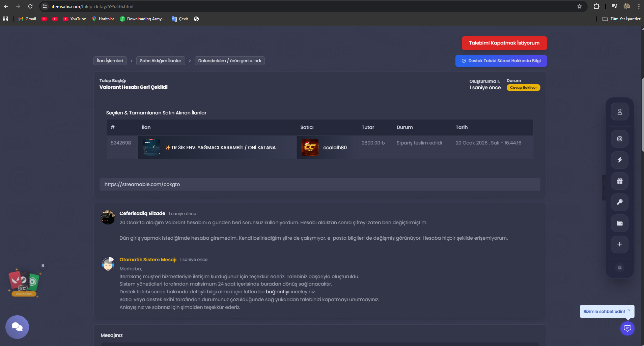The width and height of the screenshot is (644, 346).
Task: Click the Ceferisadiq Elizade username
Action: (x=142, y=213)
